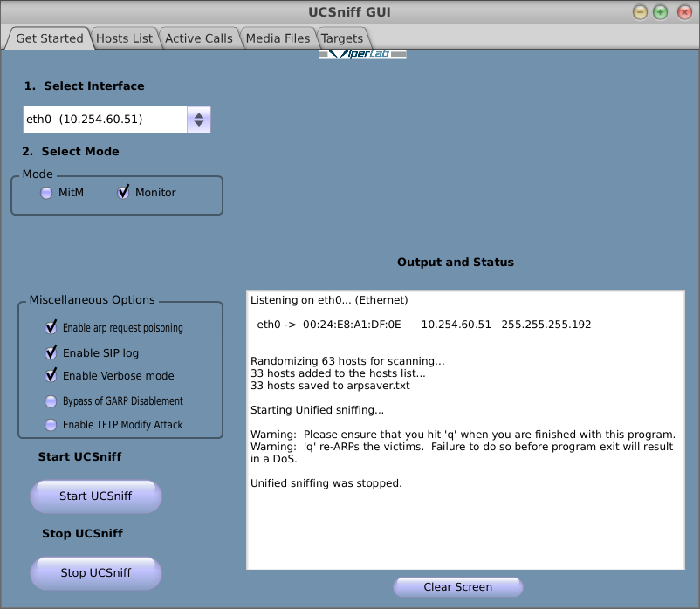Close the UCSniff GUI window
This screenshot has width=700, height=609.
coord(684,12)
